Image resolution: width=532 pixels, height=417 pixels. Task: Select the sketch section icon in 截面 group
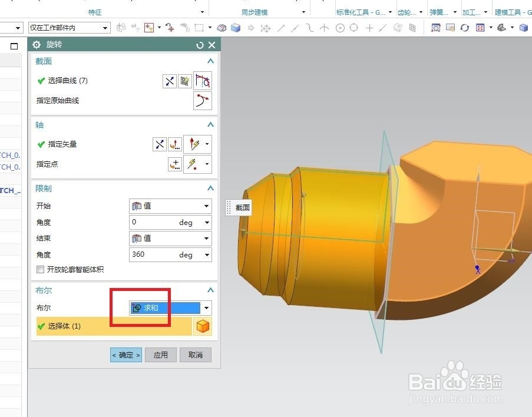pyautogui.click(x=184, y=80)
